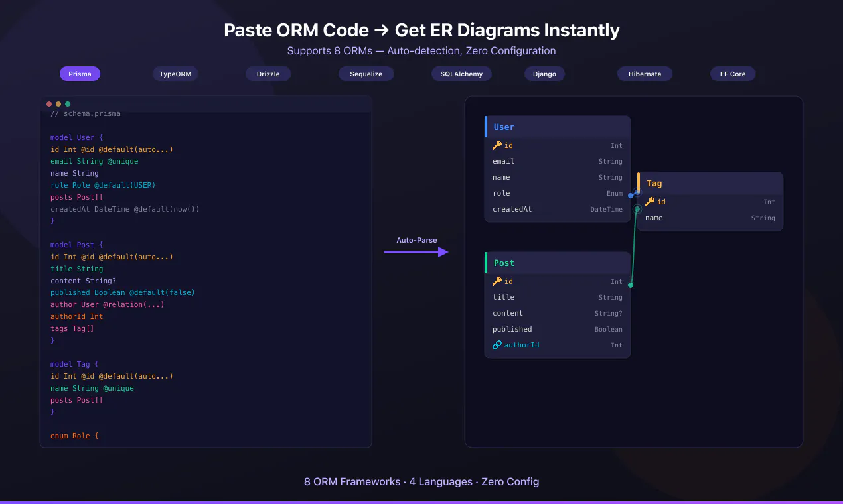Click the "Supports 8 ORMs" subtitle
Image resolution: width=843 pixels, height=504 pixels.
tap(329, 51)
